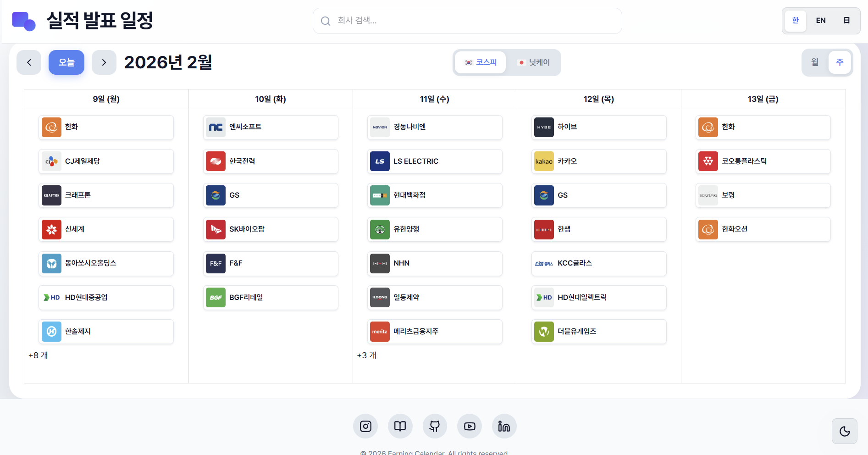868x455 pixels.
Task: Click the 동아쏘시오홀딩스 logo icon
Action: coord(51,264)
